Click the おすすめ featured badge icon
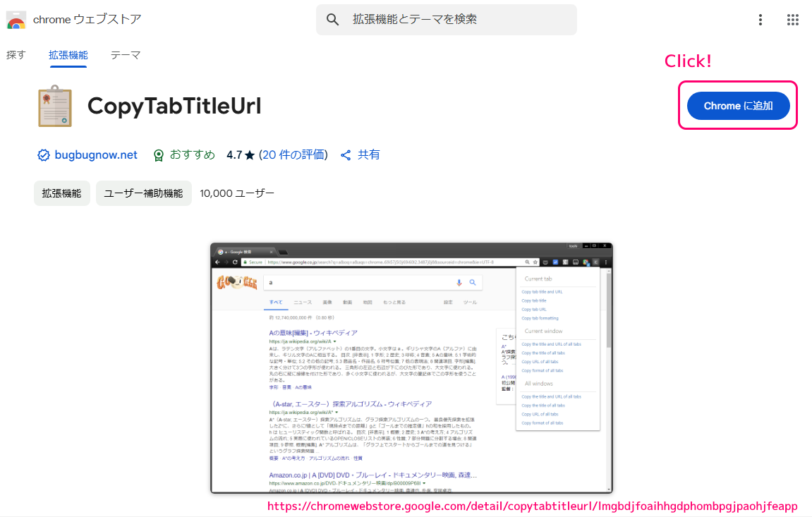Viewport: 812px width, 517px height. (157, 154)
